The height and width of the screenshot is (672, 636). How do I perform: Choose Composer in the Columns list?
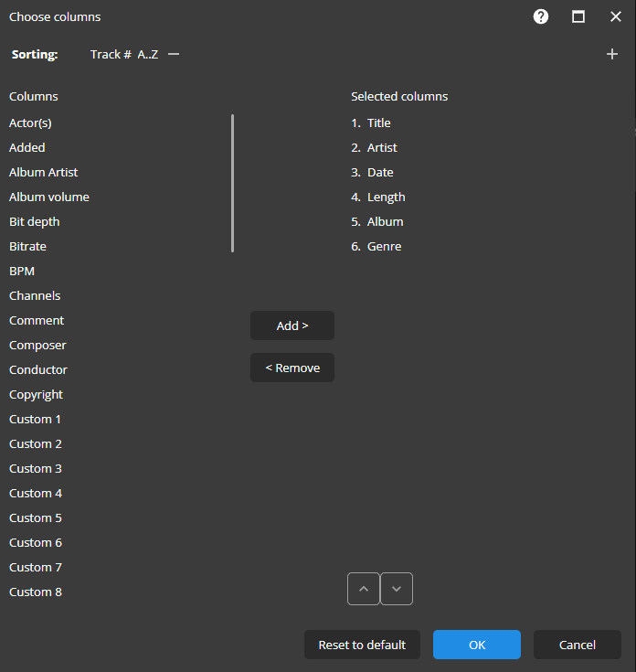(37, 346)
